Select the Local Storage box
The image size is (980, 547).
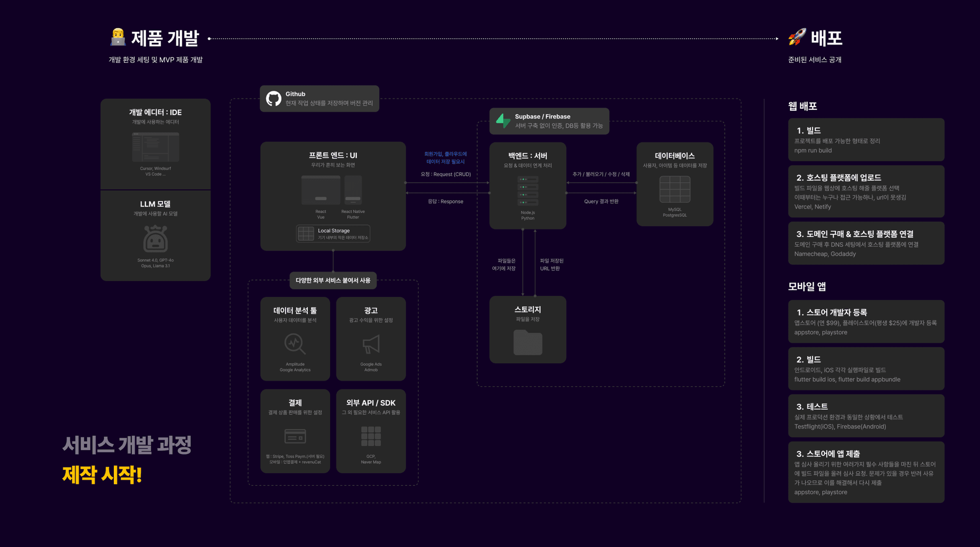(x=333, y=234)
